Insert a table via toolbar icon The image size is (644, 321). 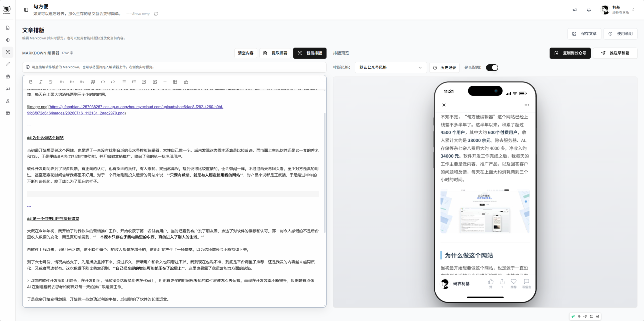click(175, 82)
